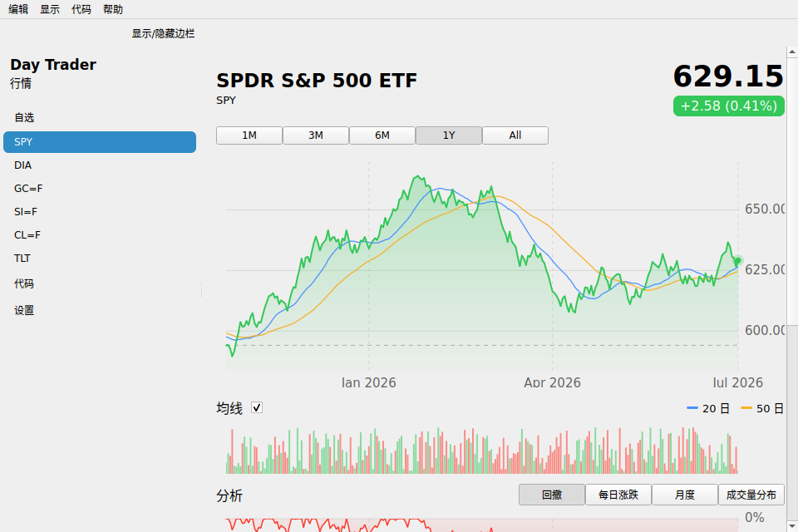Click the SPY ticker under the title
The height and width of the screenshot is (532, 798).
[226, 101]
